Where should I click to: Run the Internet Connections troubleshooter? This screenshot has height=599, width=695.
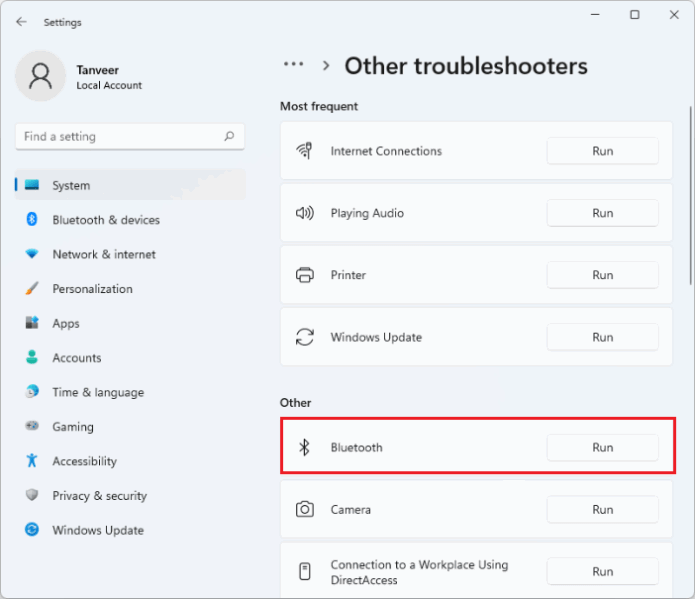click(602, 151)
